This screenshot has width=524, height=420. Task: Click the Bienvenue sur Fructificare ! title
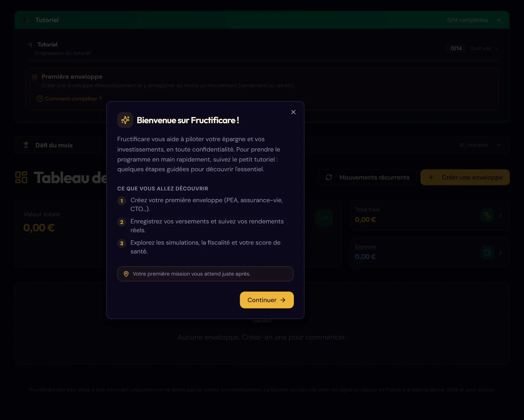pos(188,120)
